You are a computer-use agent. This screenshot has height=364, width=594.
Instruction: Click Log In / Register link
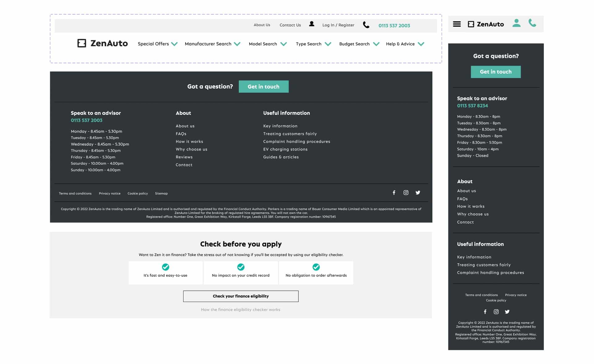tap(338, 25)
